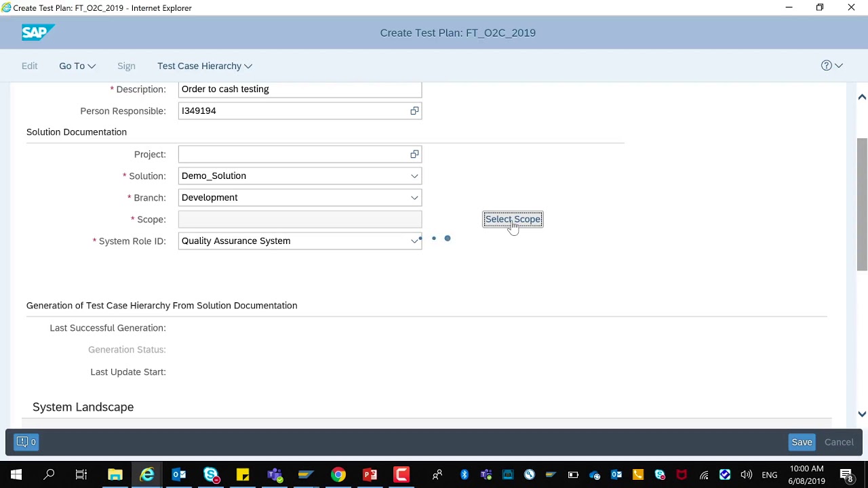
Task: Click the Wi-Fi network tray icon
Action: (704, 474)
